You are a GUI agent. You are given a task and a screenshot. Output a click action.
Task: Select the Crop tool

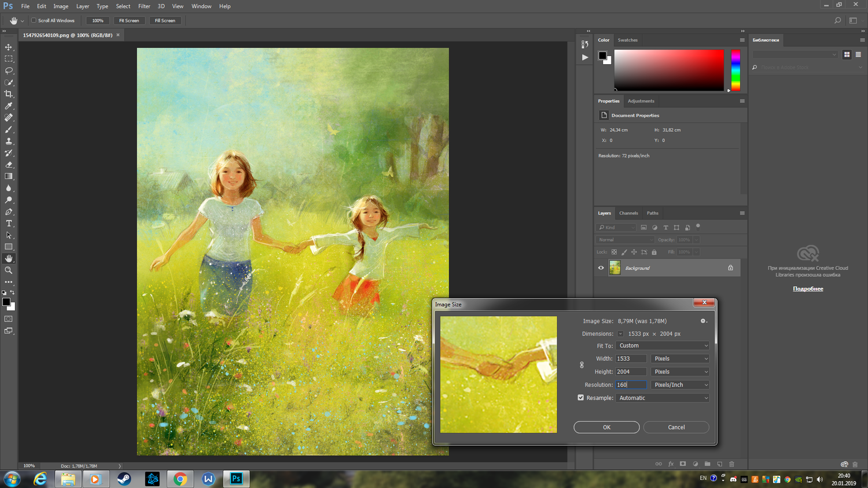coord(9,94)
